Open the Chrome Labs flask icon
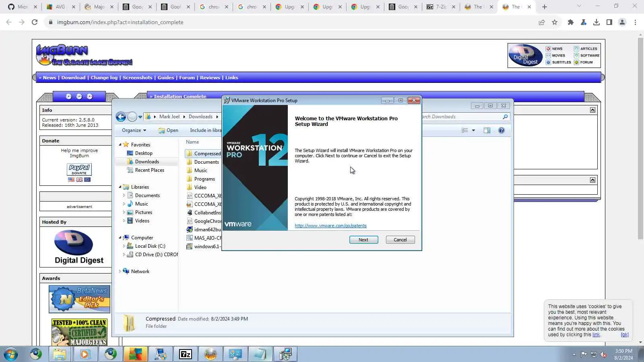This screenshot has width=644, height=362. pyautogui.click(x=583, y=22)
